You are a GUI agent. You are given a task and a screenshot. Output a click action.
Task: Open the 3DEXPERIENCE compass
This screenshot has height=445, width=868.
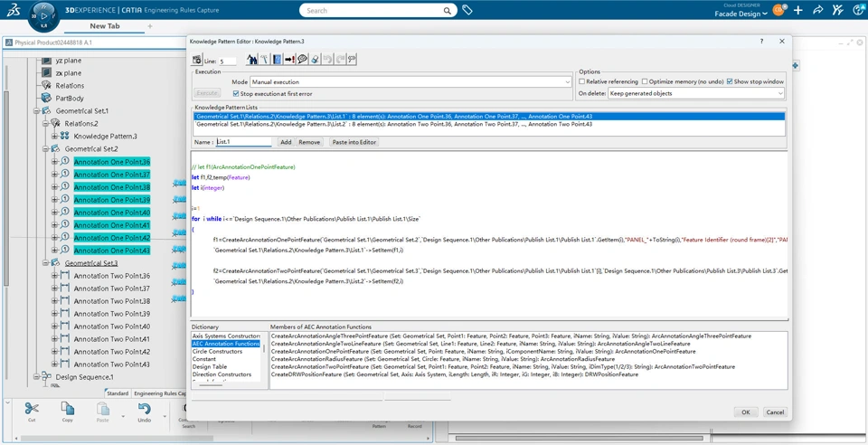pyautogui.click(x=43, y=15)
